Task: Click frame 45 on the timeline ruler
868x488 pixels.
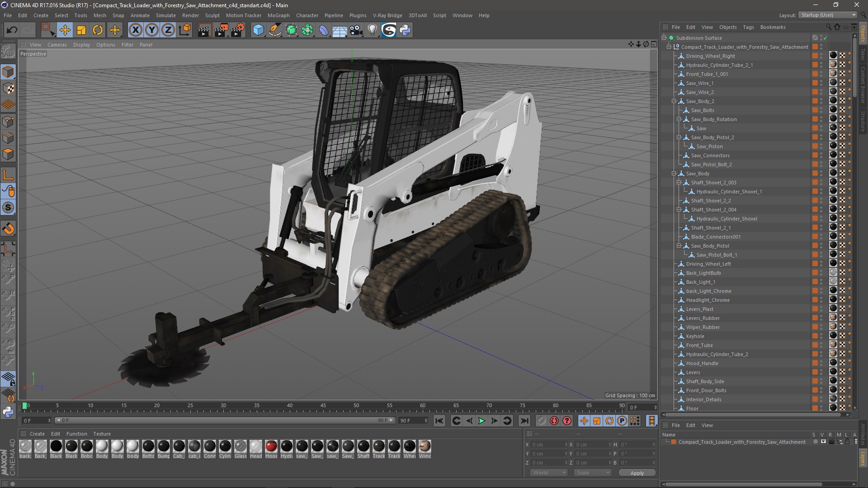Action: point(323,406)
